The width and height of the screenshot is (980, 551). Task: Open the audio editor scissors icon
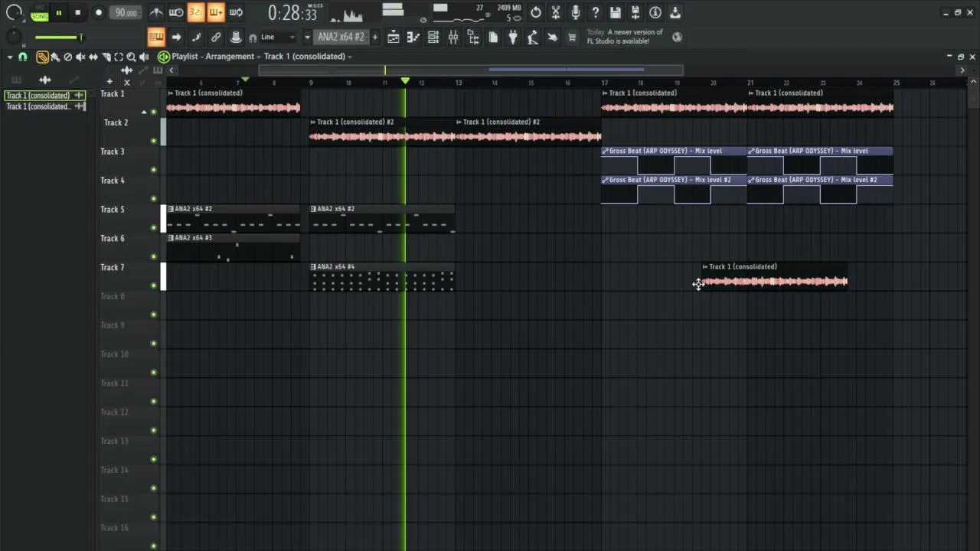click(556, 12)
